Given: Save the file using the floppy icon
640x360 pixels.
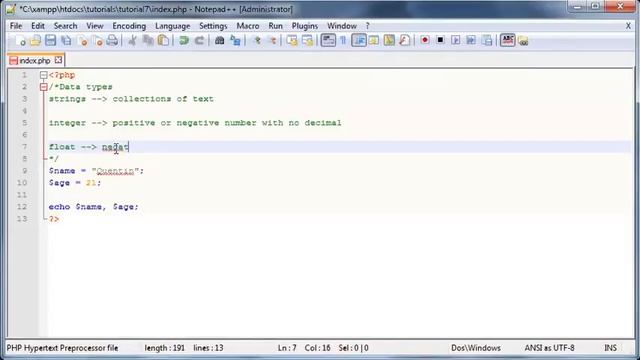Looking at the screenshot, I should [x=51, y=40].
